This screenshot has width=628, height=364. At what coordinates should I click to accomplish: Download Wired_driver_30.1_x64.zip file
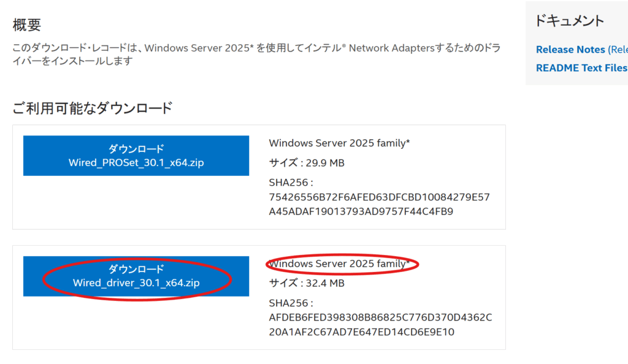[x=136, y=276]
